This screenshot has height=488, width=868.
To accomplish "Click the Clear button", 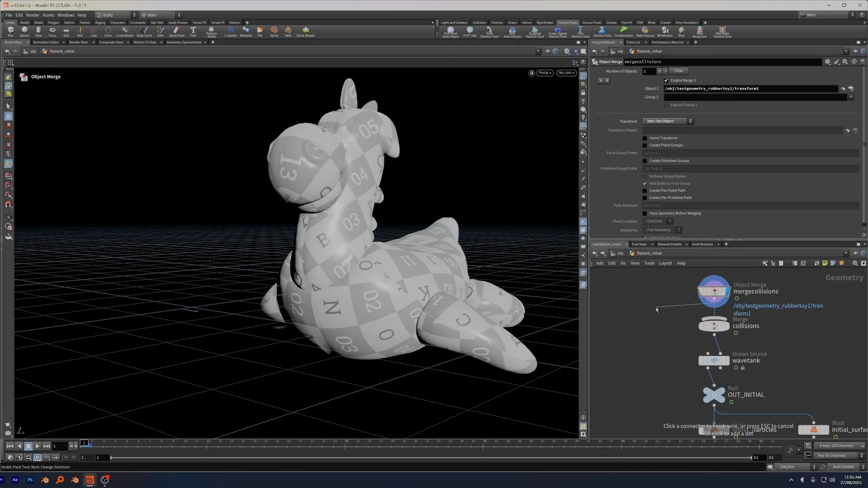I will click(x=679, y=70).
